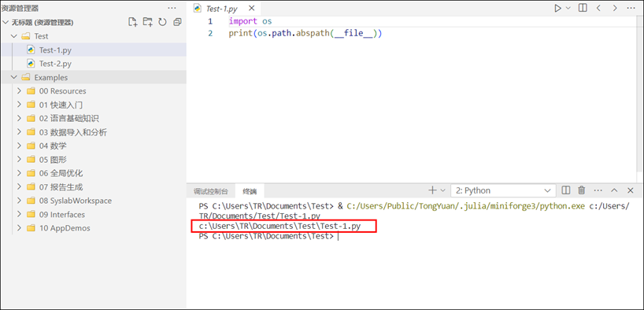Kill terminal with trash icon
Image resolution: width=644 pixels, height=310 pixels.
[x=582, y=190]
